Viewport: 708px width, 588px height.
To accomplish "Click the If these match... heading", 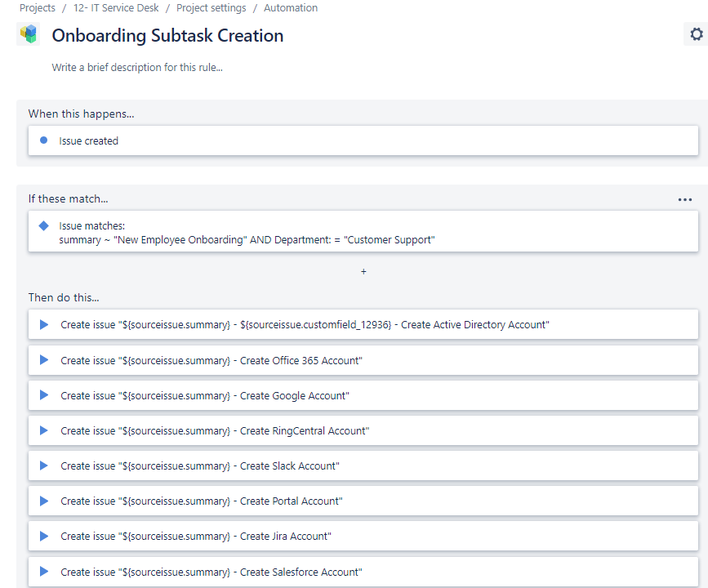I will (x=68, y=198).
